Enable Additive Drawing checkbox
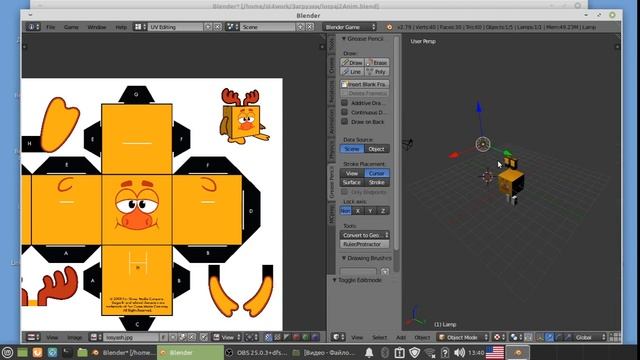The height and width of the screenshot is (360, 640). [x=344, y=103]
